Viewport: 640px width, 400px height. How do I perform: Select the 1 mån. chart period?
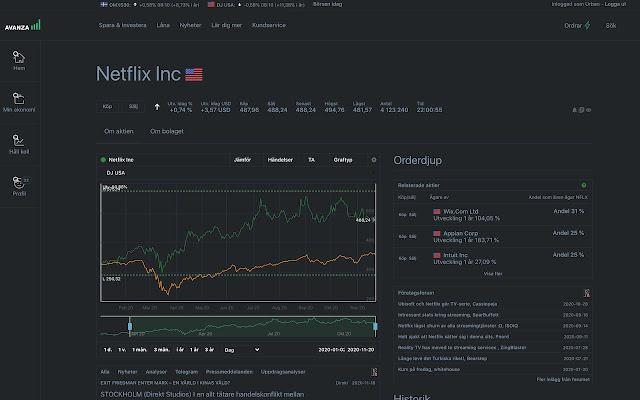(x=140, y=350)
